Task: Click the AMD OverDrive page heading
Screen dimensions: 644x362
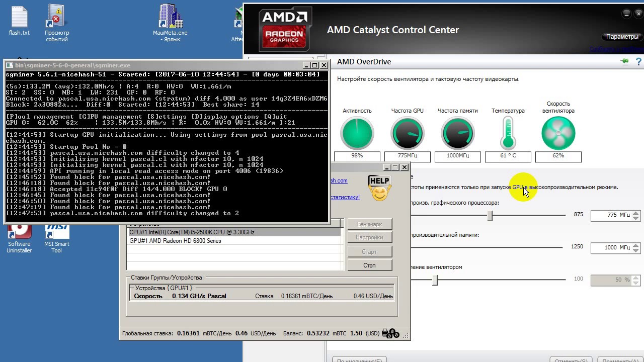Action: click(364, 62)
